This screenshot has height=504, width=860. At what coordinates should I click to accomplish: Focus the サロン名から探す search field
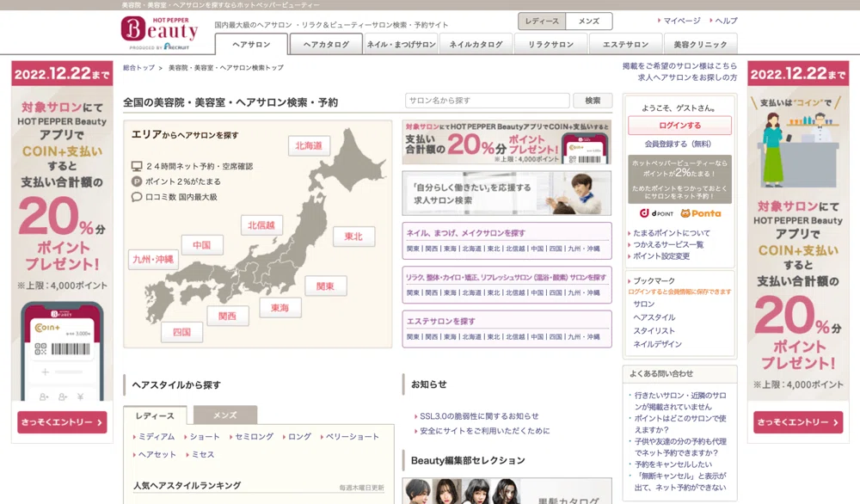pyautogui.click(x=487, y=101)
